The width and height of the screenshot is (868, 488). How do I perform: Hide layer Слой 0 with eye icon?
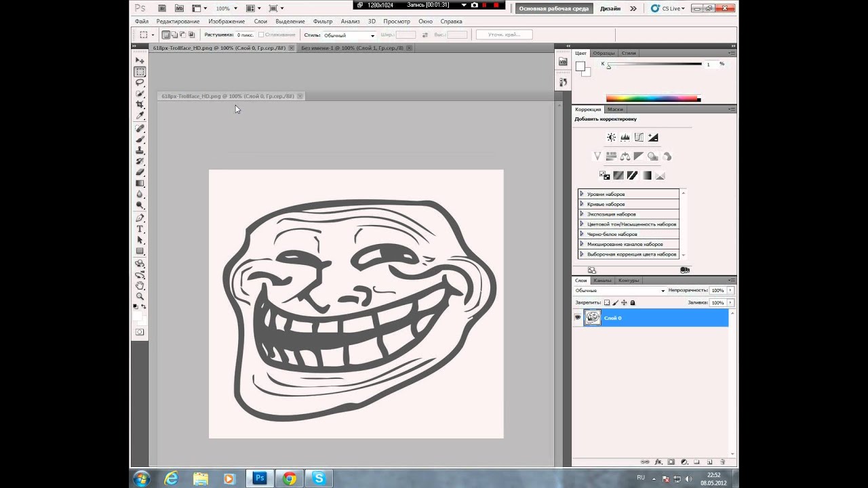tap(578, 317)
